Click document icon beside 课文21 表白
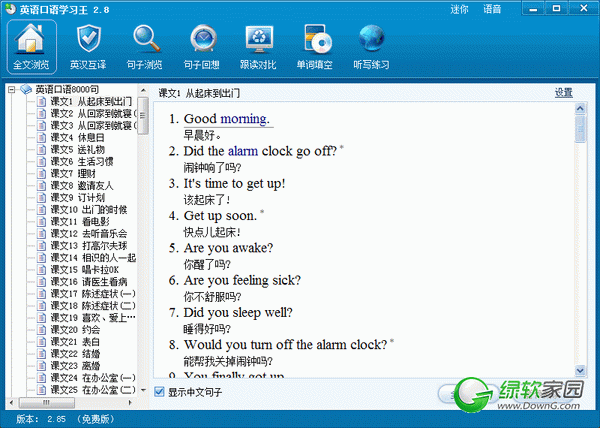This screenshot has width=600, height=428. coord(41,342)
